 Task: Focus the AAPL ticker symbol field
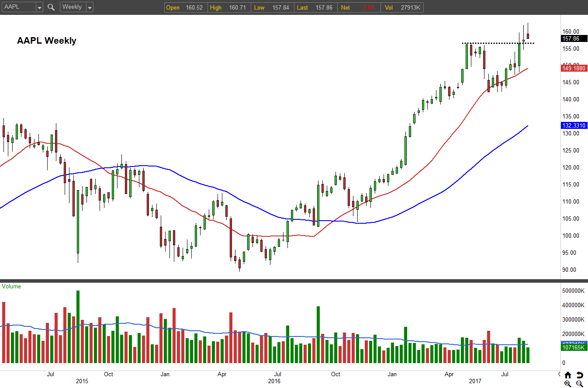click(18, 7)
